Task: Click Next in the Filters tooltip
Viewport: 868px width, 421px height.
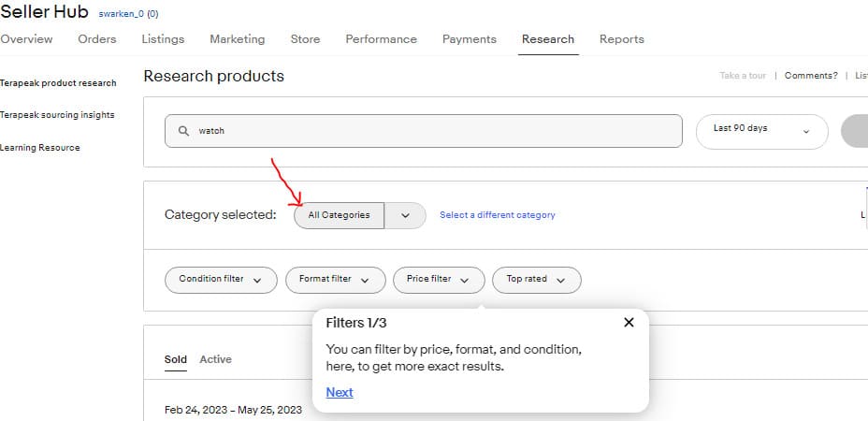Action: pyautogui.click(x=340, y=392)
